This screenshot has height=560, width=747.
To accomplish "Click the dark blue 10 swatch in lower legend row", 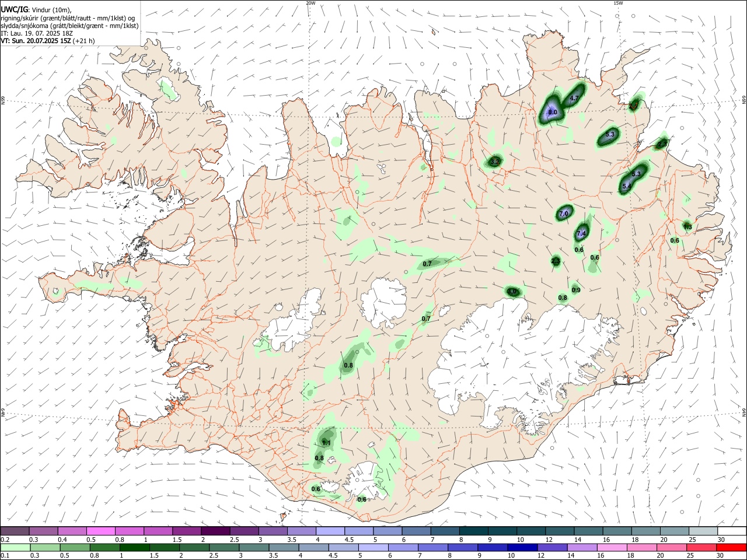I will [522, 547].
